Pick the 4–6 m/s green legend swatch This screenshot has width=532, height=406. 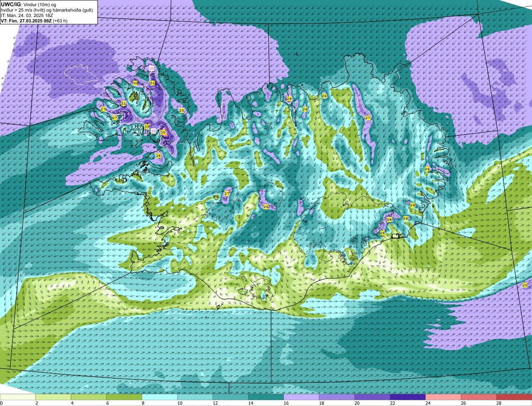(89, 397)
